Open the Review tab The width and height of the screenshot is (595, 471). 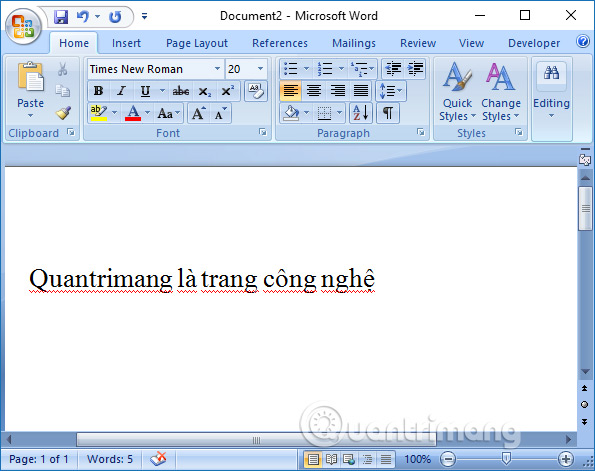418,43
